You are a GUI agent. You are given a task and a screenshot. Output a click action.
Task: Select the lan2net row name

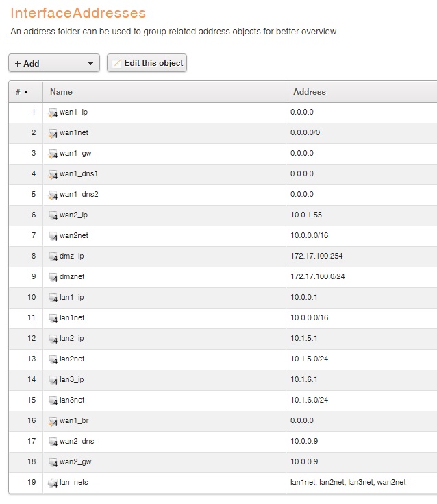point(72,359)
